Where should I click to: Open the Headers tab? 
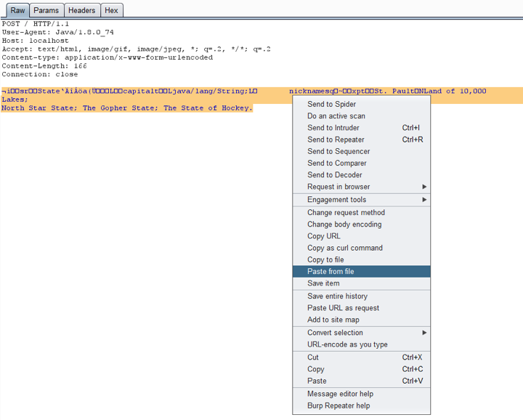click(81, 10)
